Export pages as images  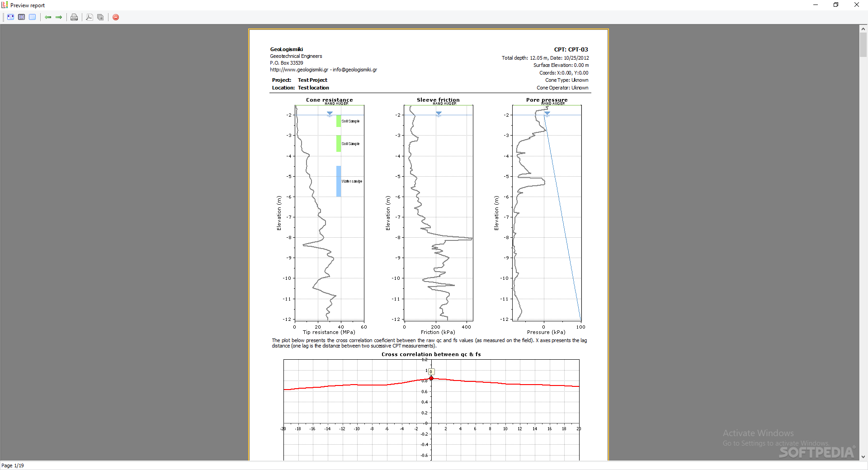100,17
